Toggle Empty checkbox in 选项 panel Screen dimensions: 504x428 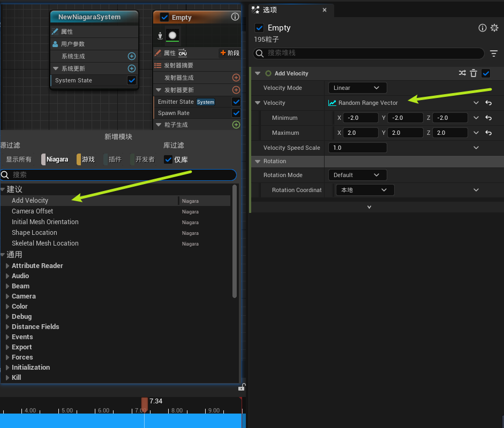tap(259, 28)
